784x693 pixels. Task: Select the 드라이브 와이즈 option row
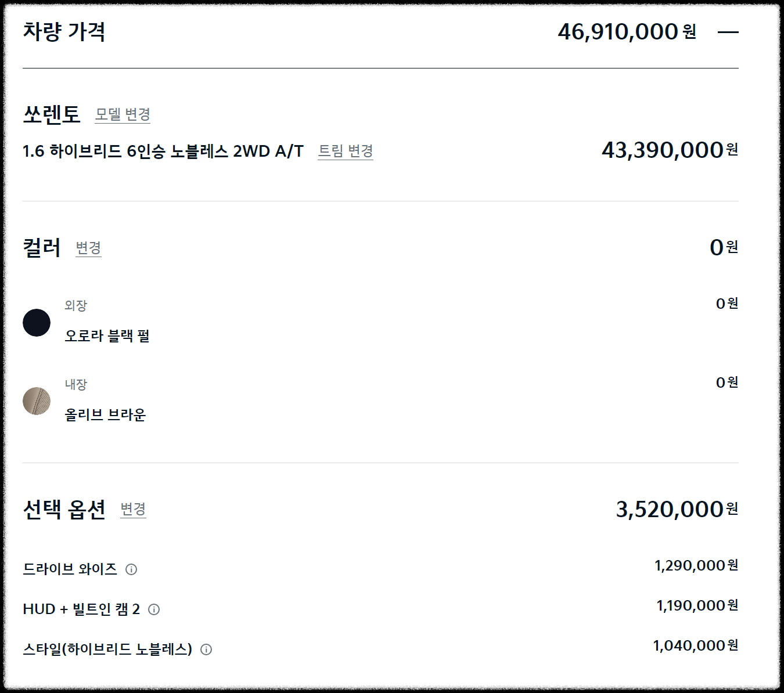[70, 569]
